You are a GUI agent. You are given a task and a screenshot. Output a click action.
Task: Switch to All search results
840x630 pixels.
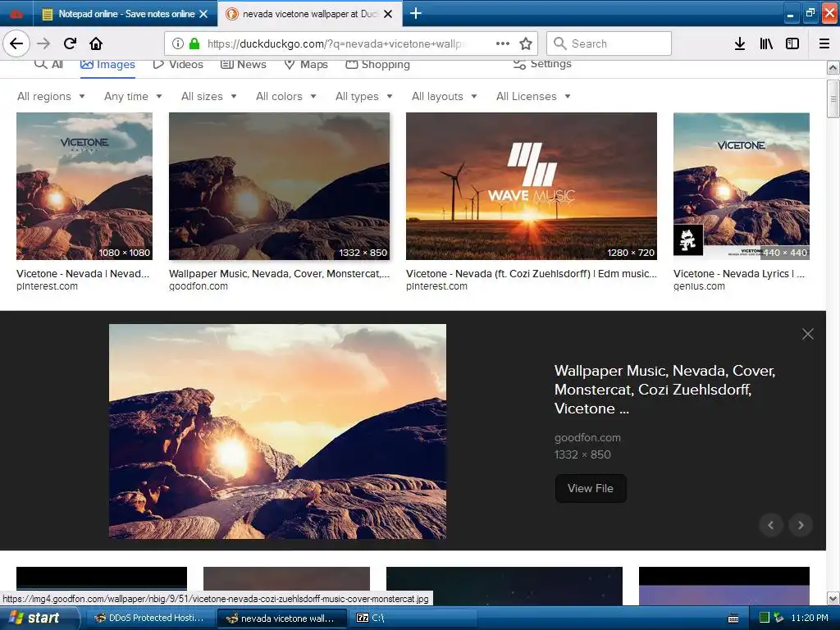point(48,64)
